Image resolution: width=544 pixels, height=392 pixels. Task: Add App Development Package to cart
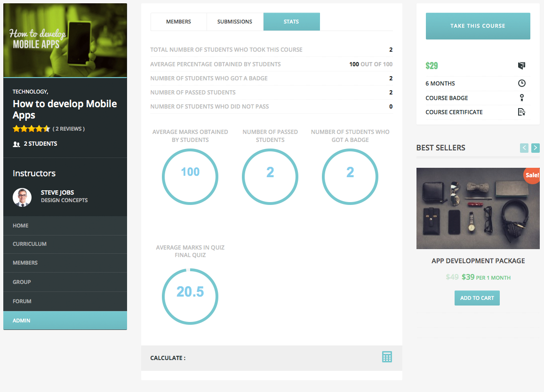(x=477, y=298)
